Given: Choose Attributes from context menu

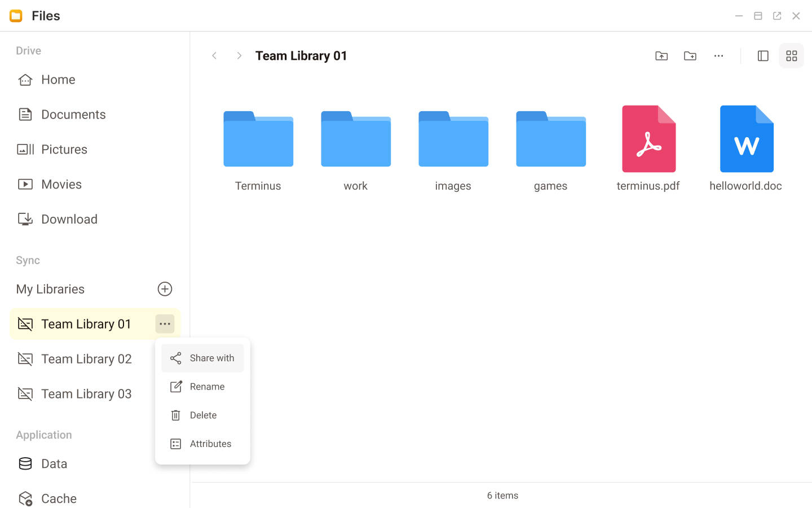Looking at the screenshot, I should click(202, 444).
